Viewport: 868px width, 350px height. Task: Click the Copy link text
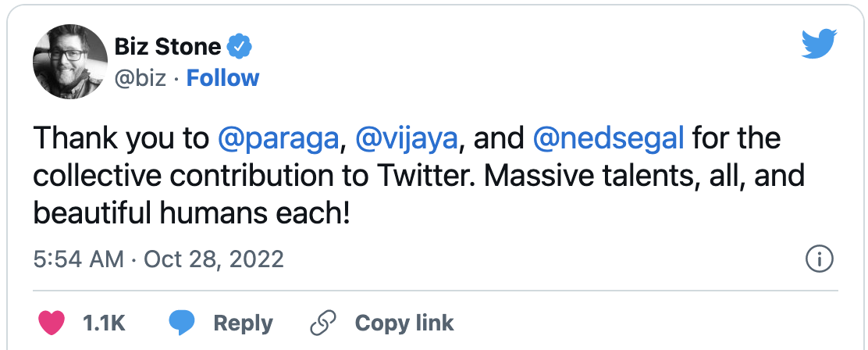(x=404, y=323)
